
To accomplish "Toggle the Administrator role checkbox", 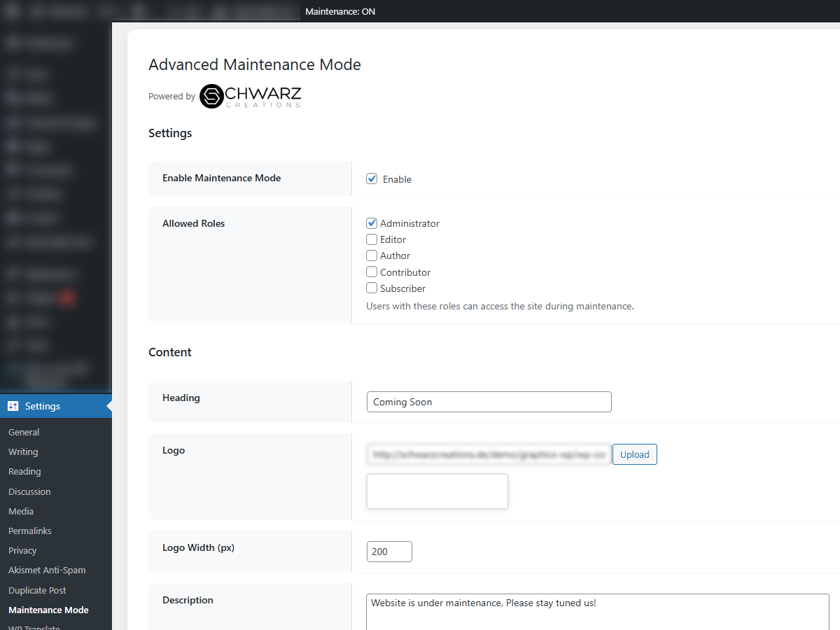I will (x=372, y=223).
